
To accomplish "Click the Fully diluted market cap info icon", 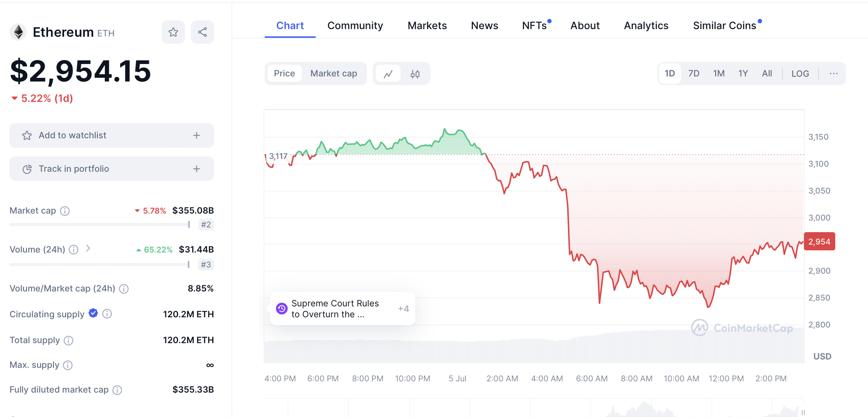I will coord(117,390).
